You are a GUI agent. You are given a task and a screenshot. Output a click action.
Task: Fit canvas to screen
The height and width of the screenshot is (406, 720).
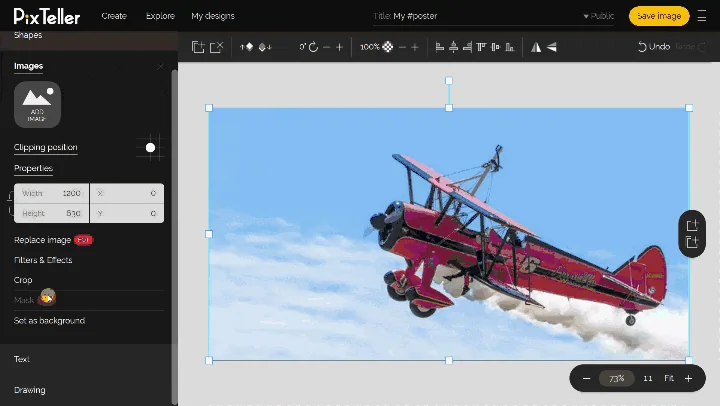[669, 378]
